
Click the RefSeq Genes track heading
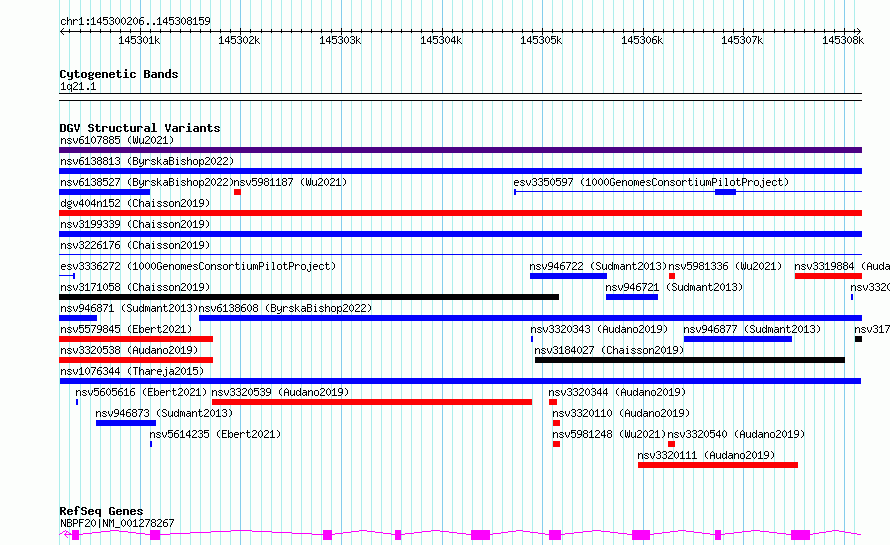tap(101, 512)
